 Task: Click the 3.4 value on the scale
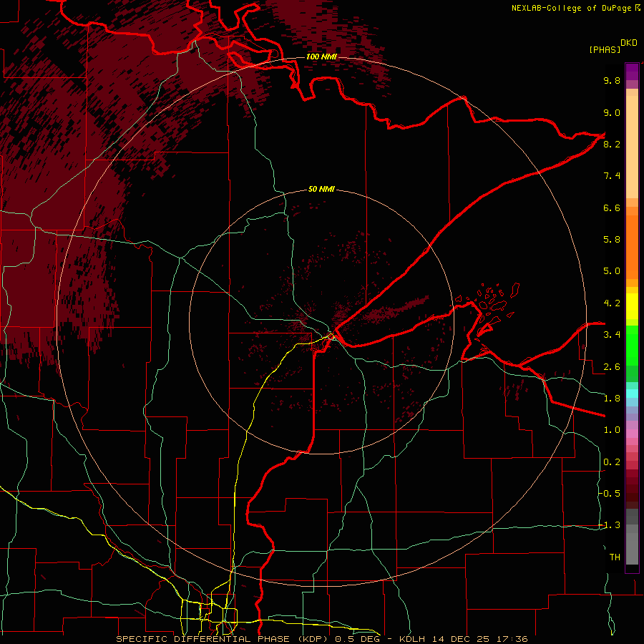[612, 335]
